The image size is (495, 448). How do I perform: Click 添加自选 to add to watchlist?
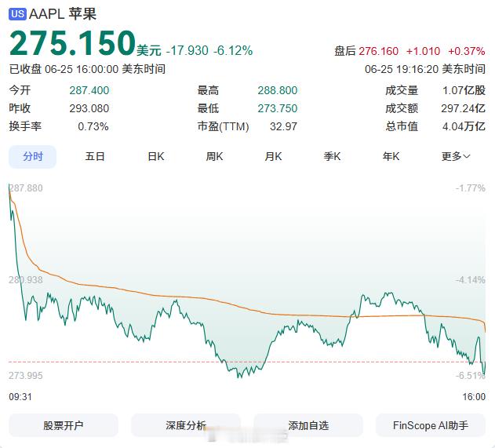click(x=308, y=425)
